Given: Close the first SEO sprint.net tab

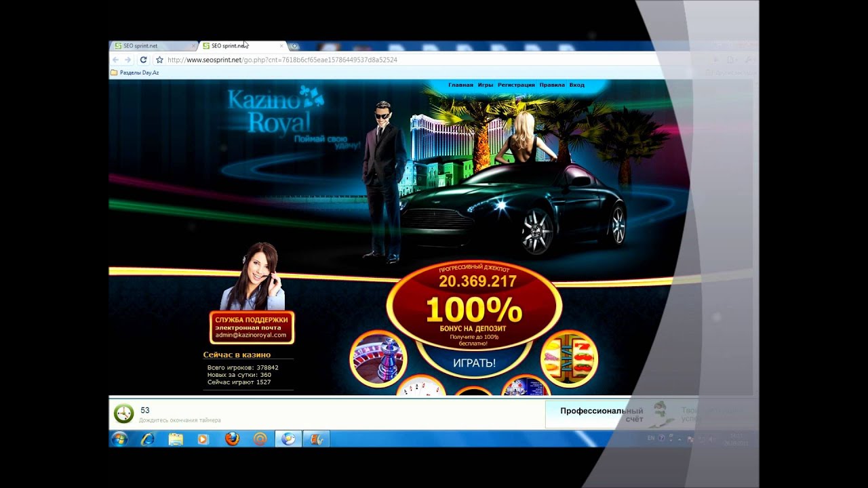Looking at the screenshot, I should point(193,46).
